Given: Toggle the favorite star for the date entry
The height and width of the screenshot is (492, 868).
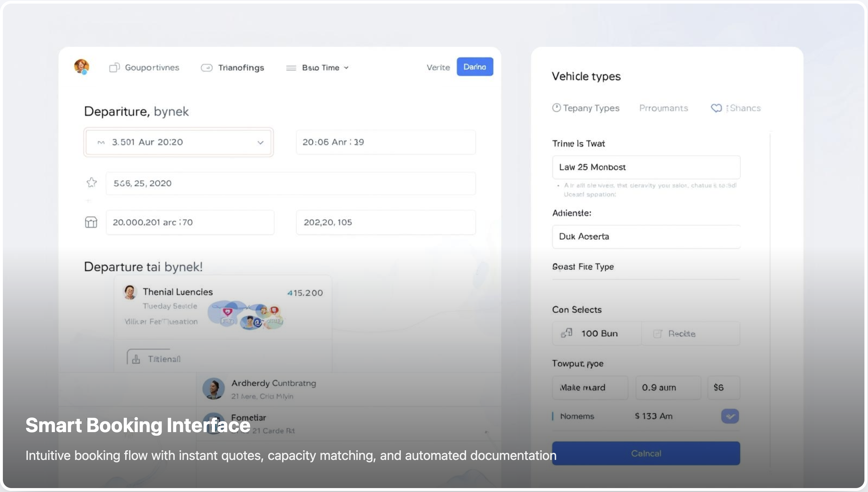Looking at the screenshot, I should 92,183.
